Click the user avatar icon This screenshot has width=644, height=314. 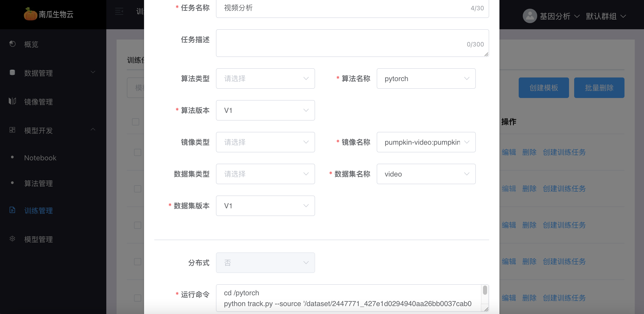(530, 16)
